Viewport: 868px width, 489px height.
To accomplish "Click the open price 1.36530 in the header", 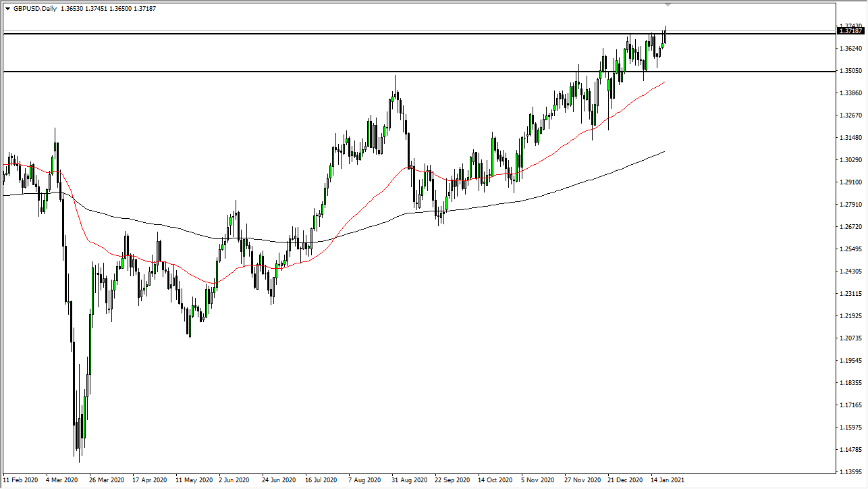I will [73, 9].
